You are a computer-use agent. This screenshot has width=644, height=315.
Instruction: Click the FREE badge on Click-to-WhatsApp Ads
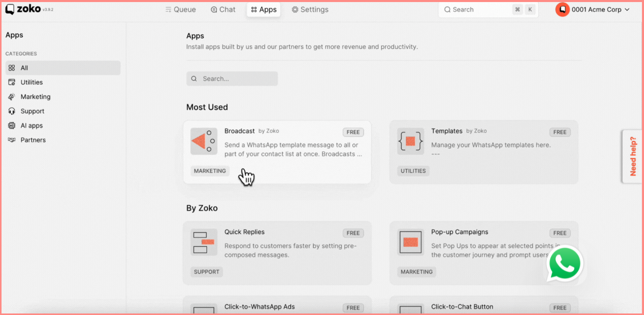pyautogui.click(x=353, y=308)
